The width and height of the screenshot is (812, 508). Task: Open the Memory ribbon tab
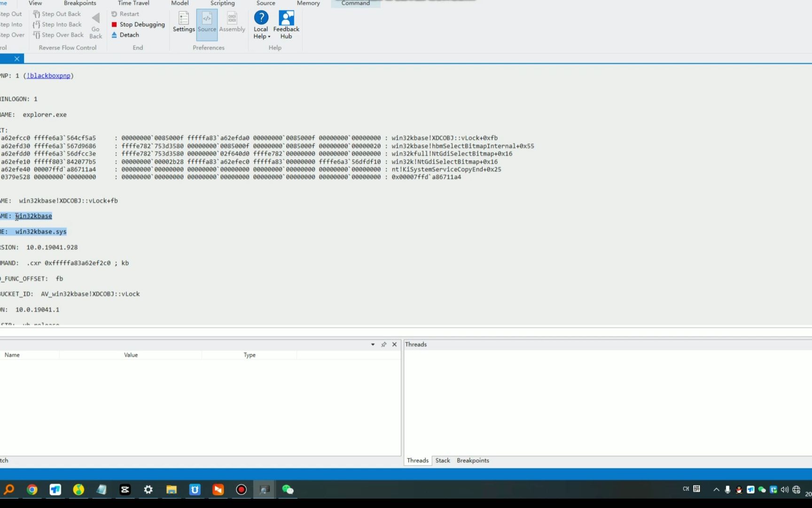pyautogui.click(x=308, y=3)
